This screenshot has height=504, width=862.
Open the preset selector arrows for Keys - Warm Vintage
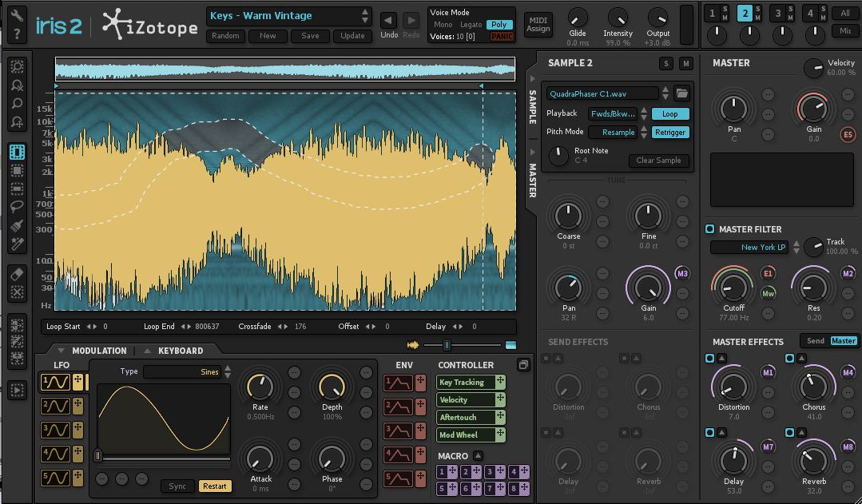(x=365, y=16)
